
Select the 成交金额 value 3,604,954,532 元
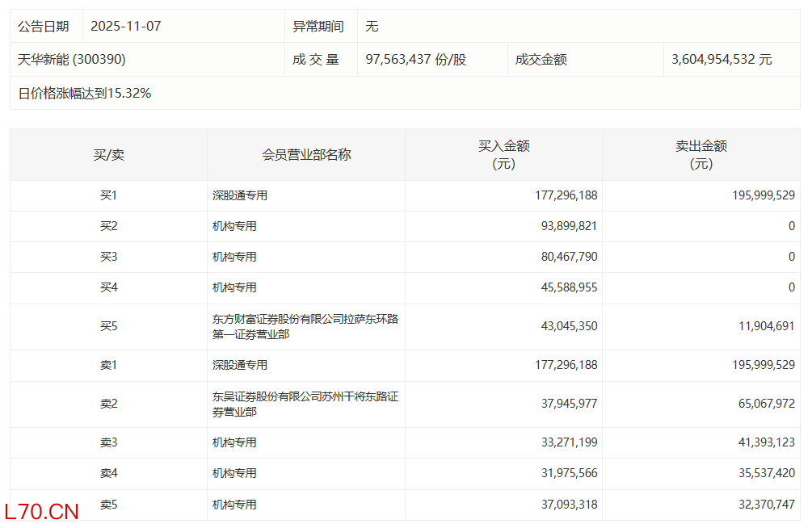tap(722, 60)
